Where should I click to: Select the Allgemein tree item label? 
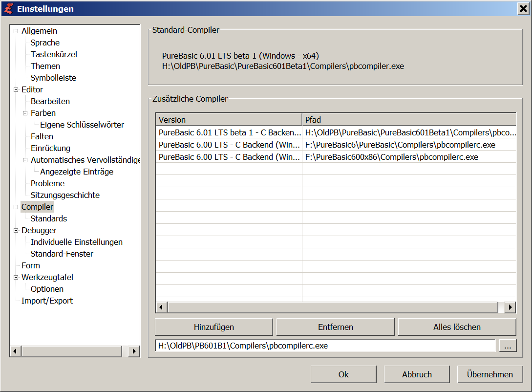point(40,31)
